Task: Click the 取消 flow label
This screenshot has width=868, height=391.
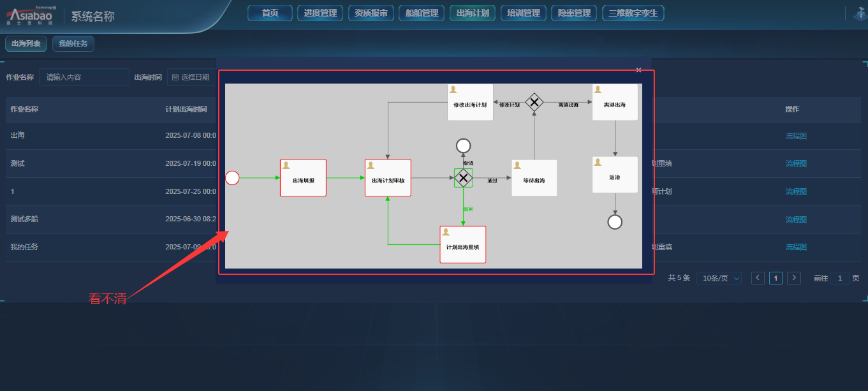Action: tap(468, 163)
